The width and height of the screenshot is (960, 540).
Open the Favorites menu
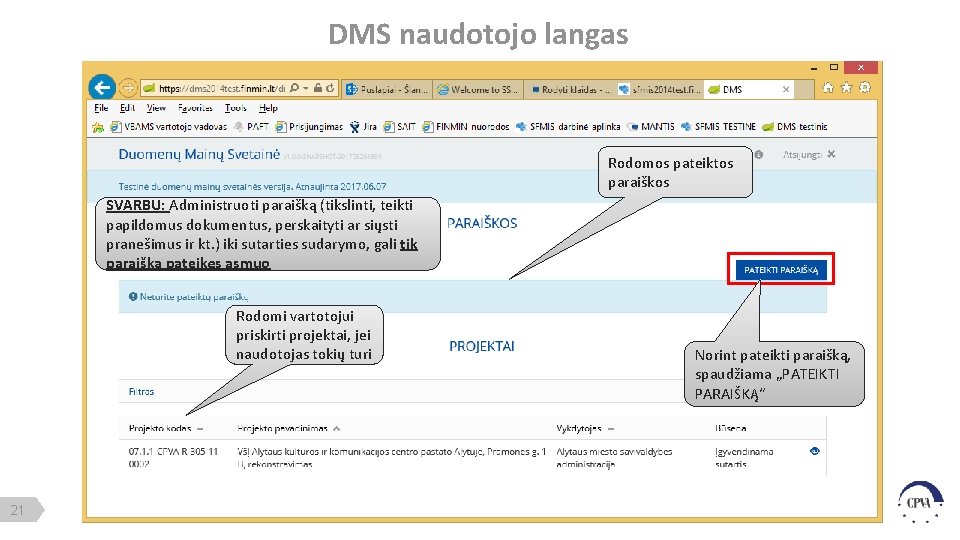coord(195,108)
